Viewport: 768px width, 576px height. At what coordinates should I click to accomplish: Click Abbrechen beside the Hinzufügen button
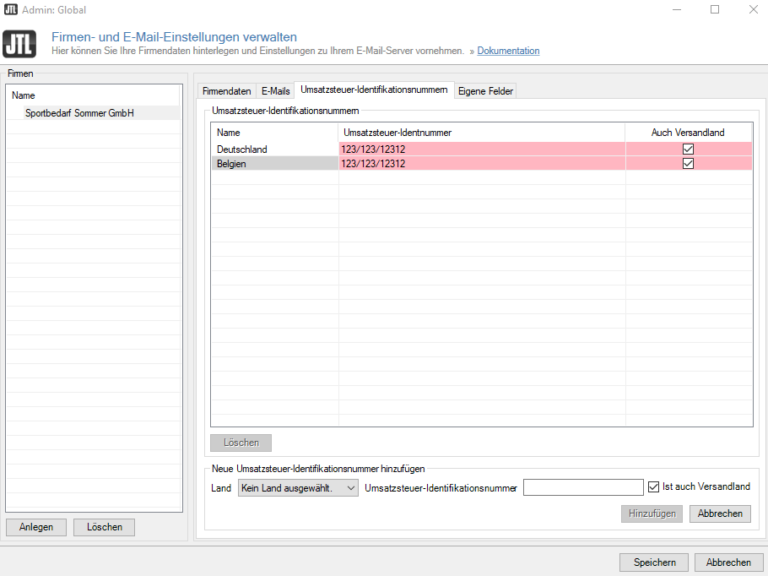(x=720, y=514)
